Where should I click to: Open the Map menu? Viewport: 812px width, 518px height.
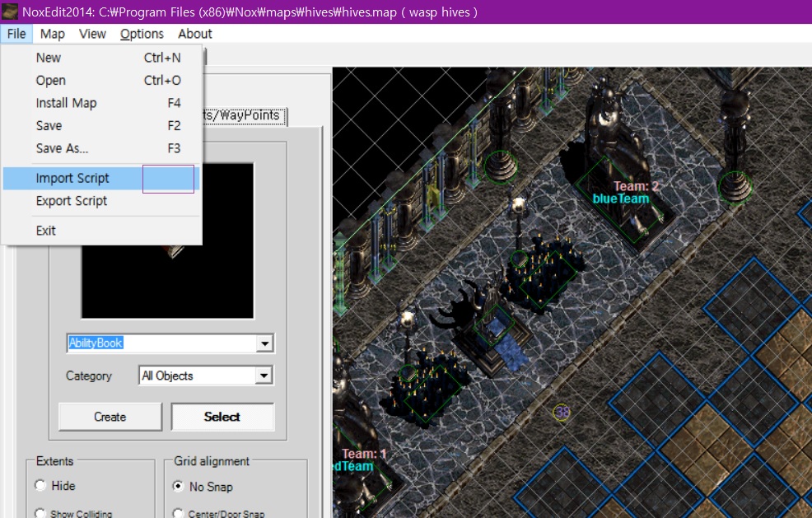pos(53,34)
